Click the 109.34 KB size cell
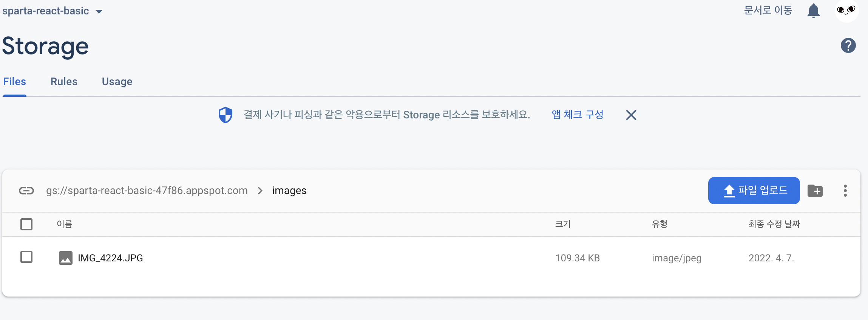868x320 pixels. click(x=578, y=258)
